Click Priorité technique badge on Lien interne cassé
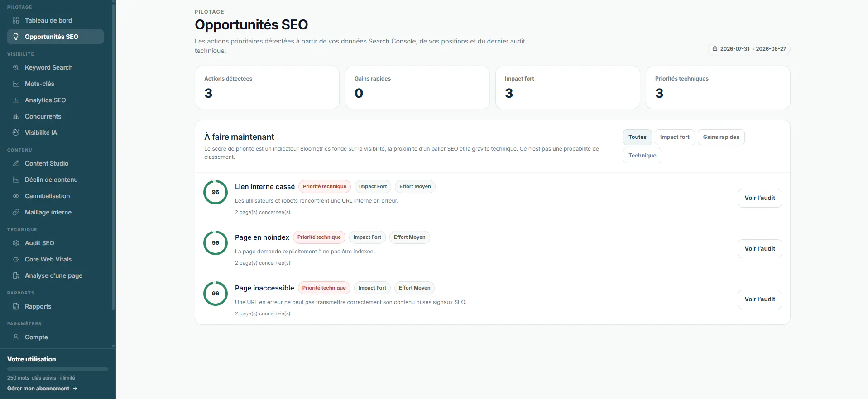 pos(325,187)
